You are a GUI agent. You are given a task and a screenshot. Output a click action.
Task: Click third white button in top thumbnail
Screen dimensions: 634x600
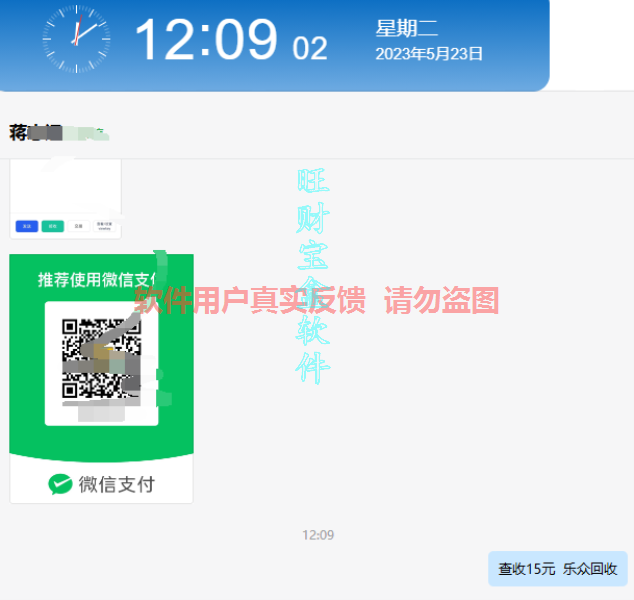tap(79, 226)
